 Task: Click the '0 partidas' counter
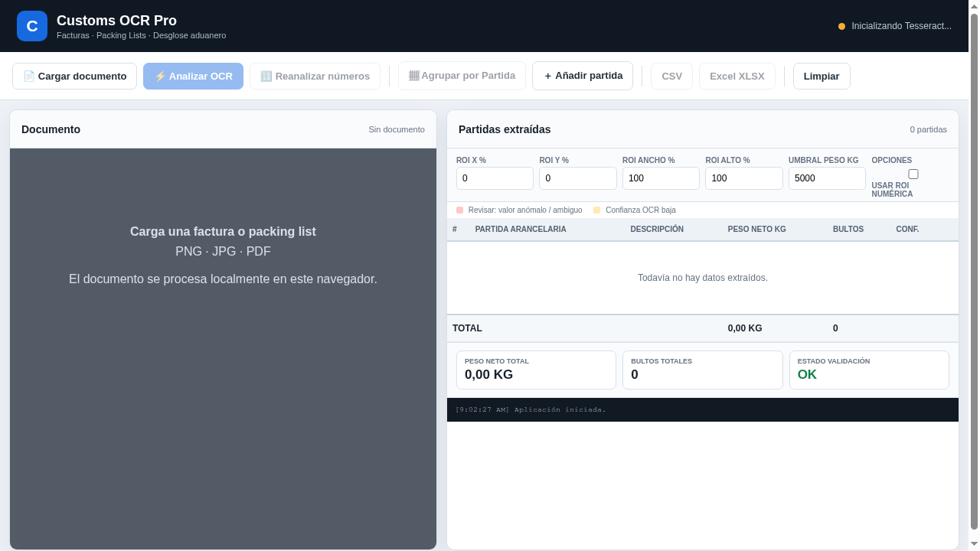coord(929,129)
